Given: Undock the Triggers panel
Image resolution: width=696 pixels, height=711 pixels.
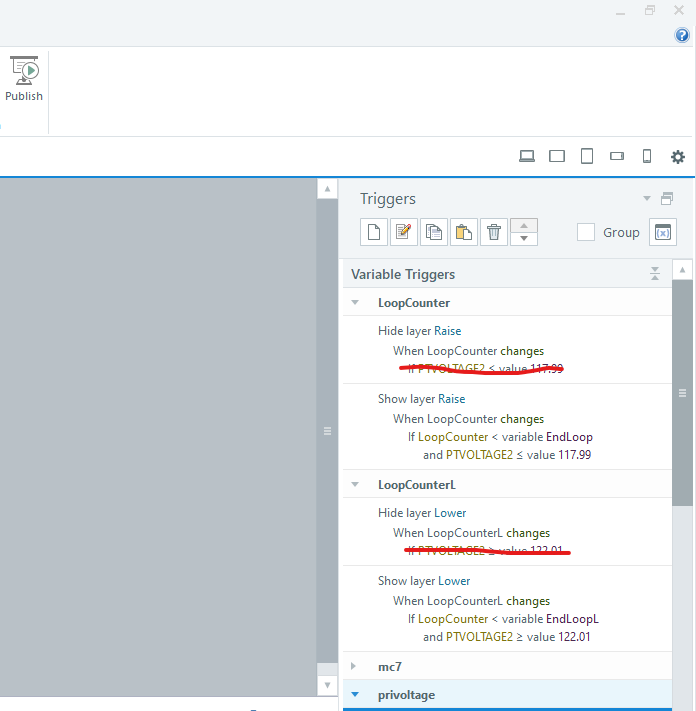Looking at the screenshot, I should click(x=667, y=199).
